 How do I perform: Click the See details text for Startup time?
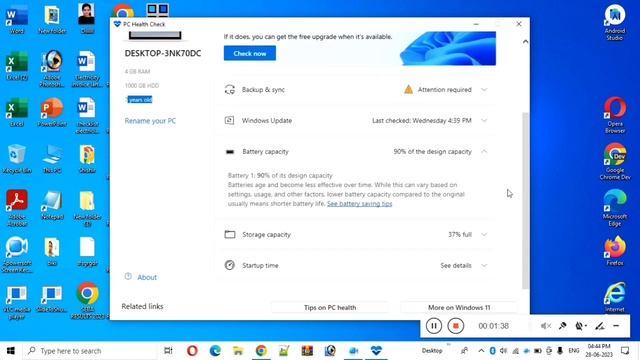(456, 265)
